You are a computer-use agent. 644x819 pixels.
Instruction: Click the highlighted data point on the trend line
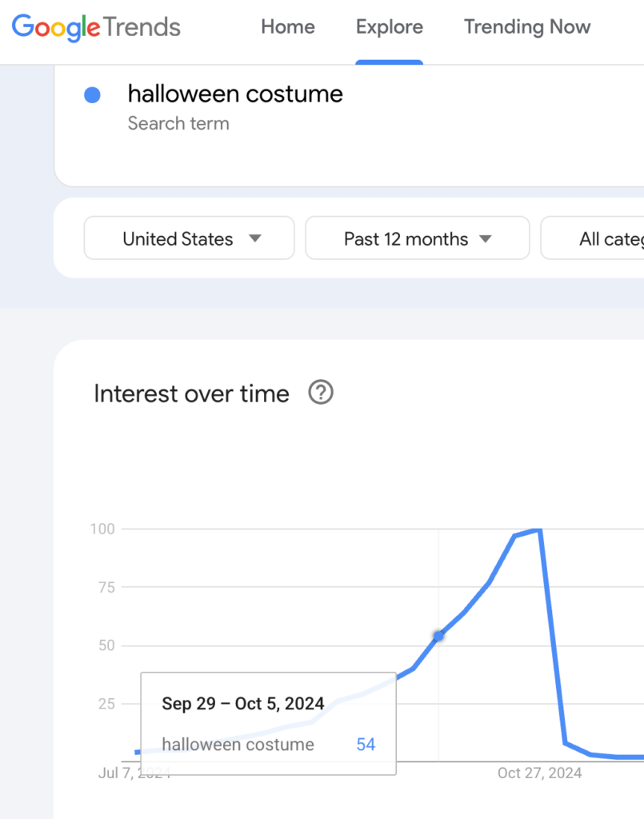(438, 635)
